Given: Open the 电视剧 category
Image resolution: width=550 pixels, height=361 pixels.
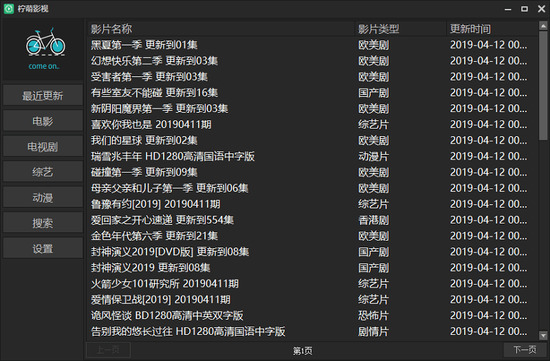Looking at the screenshot, I should [43, 147].
